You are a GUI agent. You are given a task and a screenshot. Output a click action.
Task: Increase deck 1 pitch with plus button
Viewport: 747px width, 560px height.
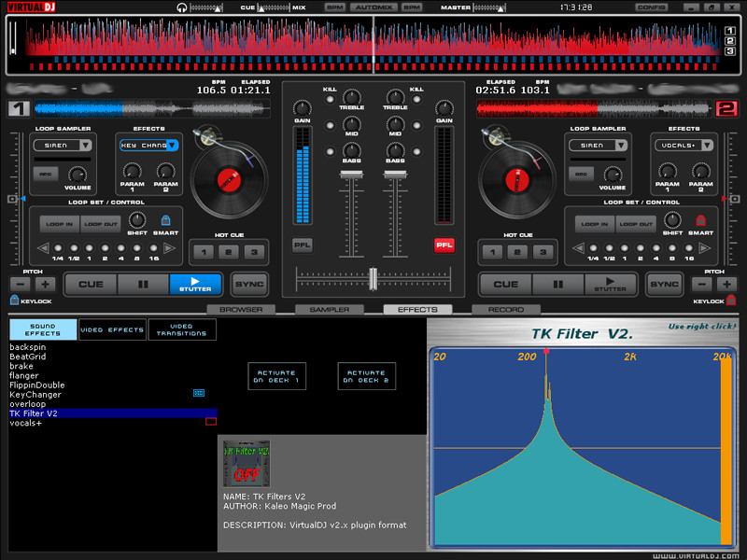[45, 285]
